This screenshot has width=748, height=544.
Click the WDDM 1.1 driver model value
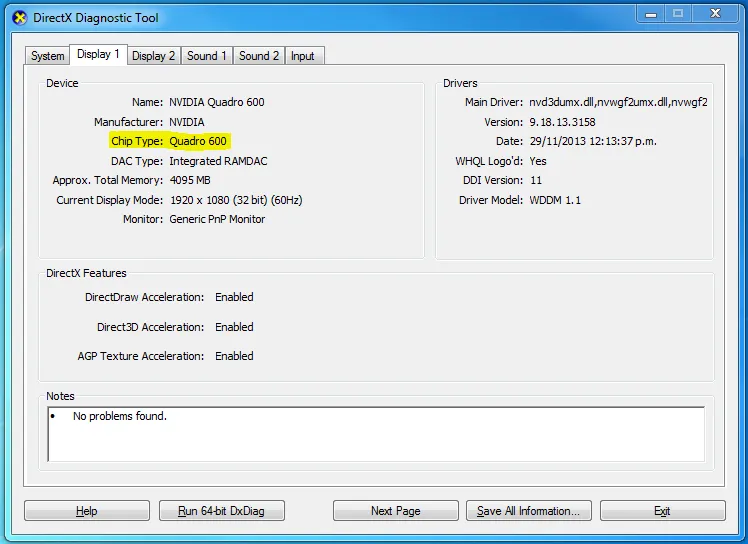click(x=555, y=200)
